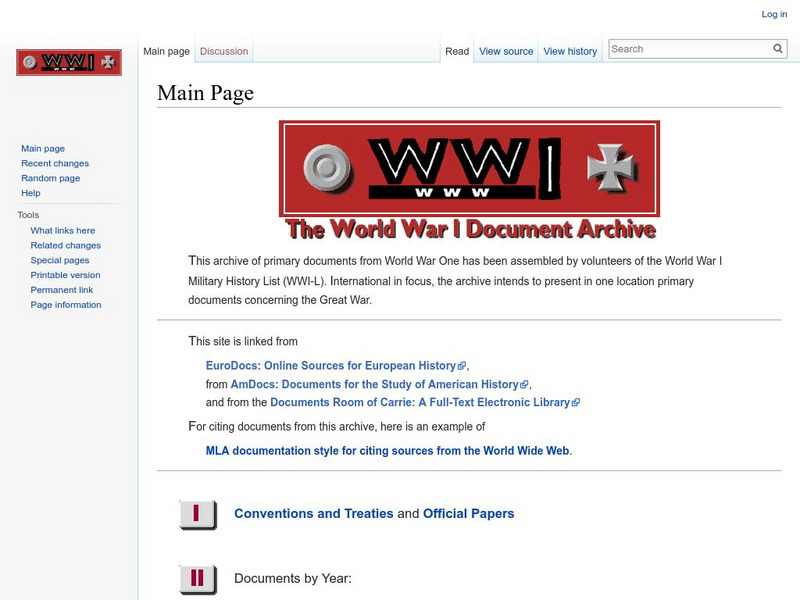Click the Log in link
Viewport: 800px width, 600px height.
[774, 14]
